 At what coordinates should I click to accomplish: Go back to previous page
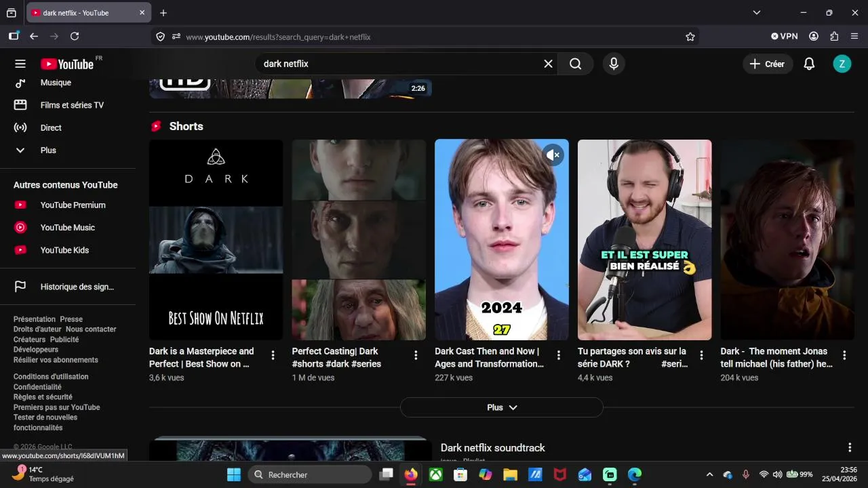[x=34, y=37]
